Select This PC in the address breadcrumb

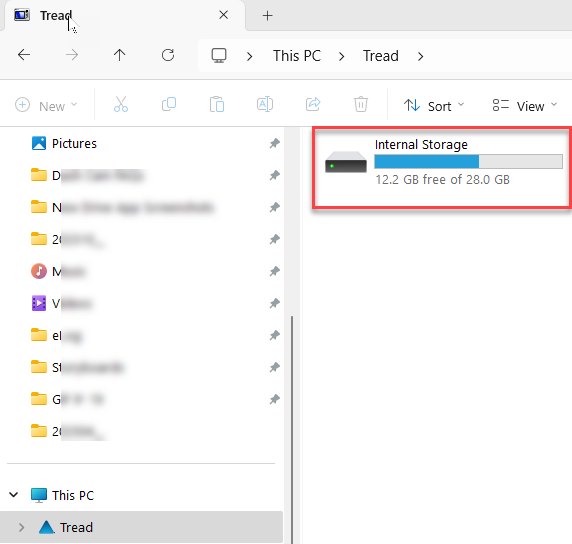tap(297, 56)
